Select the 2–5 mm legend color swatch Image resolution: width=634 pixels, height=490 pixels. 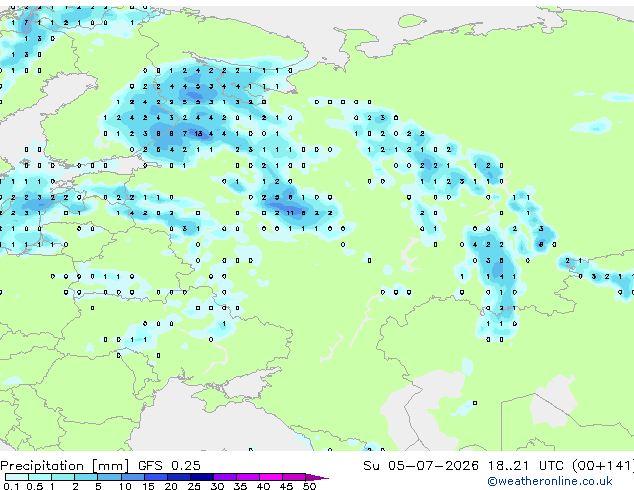click(86, 477)
